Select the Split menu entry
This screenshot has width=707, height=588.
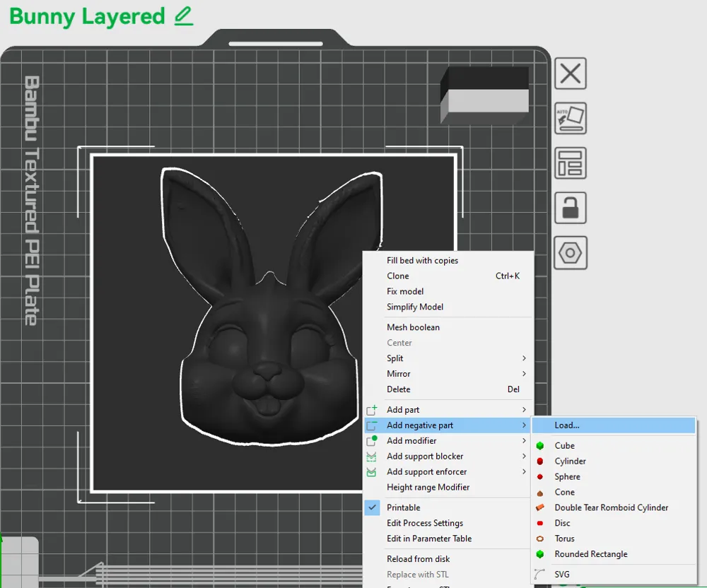click(448, 358)
